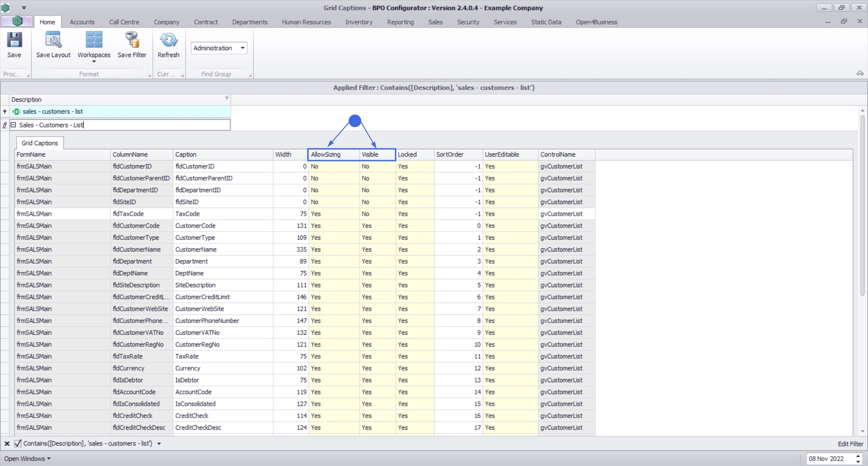This screenshot has width=868, height=466.
Task: Open the Administration find group dropdown
Action: (243, 48)
